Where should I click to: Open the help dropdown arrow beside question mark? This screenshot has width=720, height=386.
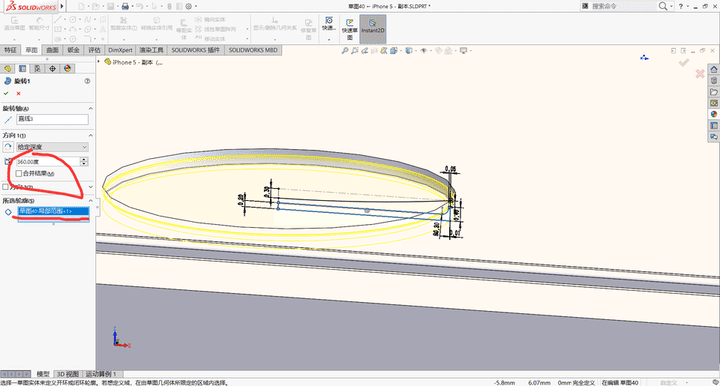point(687,6)
